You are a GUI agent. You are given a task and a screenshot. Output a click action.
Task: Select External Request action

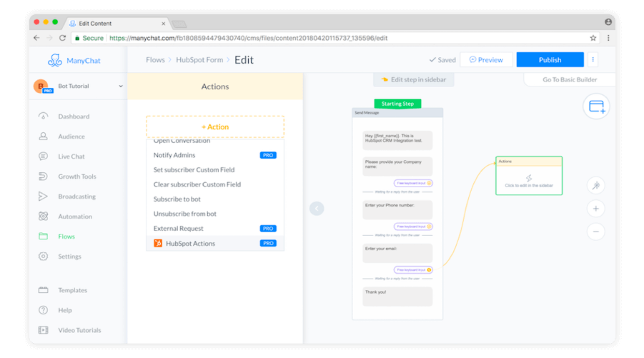pos(215,228)
